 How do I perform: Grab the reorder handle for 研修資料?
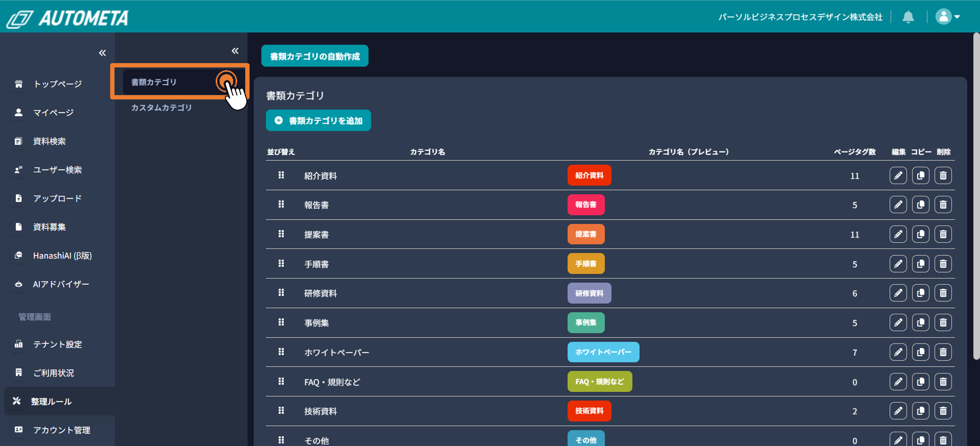281,293
